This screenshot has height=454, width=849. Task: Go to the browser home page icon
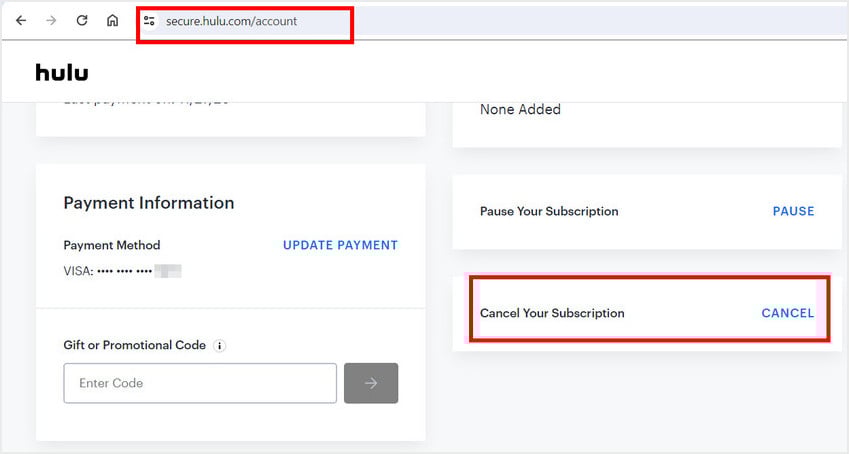pyautogui.click(x=112, y=21)
